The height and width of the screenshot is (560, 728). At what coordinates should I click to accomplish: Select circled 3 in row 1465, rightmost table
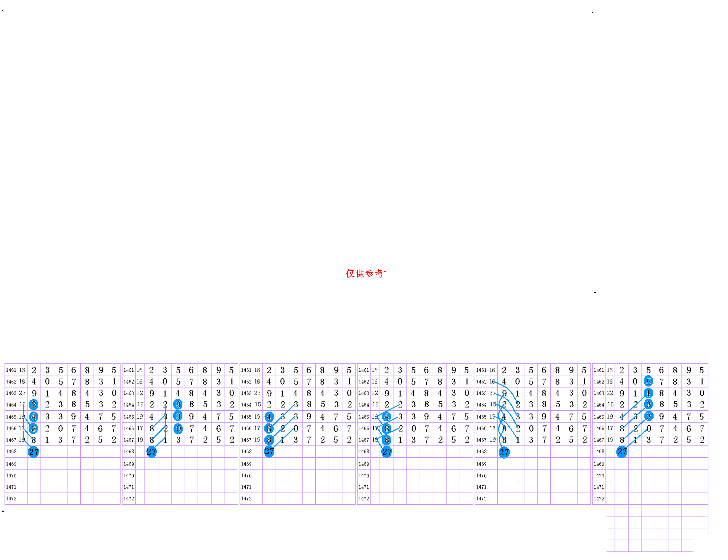click(648, 416)
